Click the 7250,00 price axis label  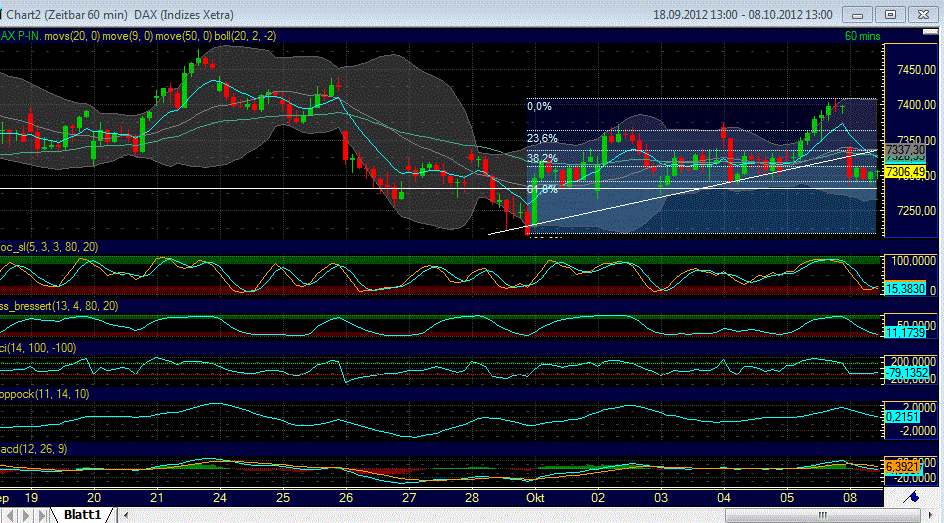[916, 211]
